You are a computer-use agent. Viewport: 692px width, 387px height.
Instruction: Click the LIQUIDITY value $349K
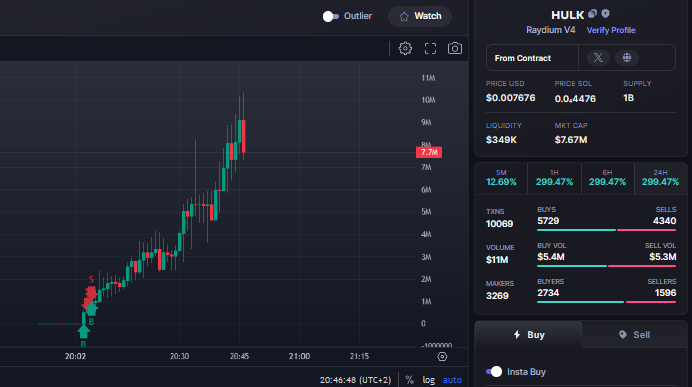point(501,140)
